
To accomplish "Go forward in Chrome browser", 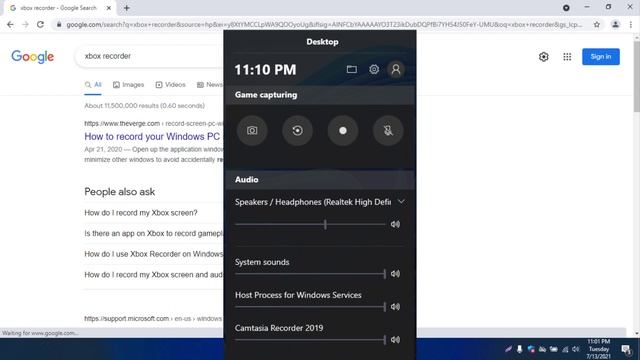I will (25, 24).
